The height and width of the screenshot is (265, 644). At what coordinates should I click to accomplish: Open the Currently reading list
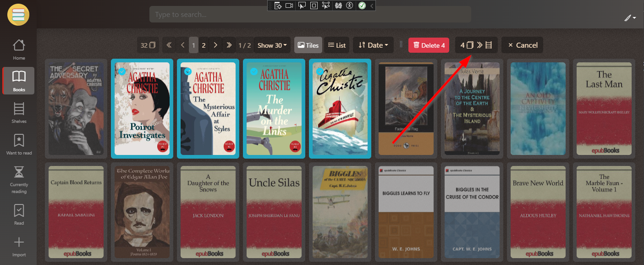pyautogui.click(x=19, y=179)
